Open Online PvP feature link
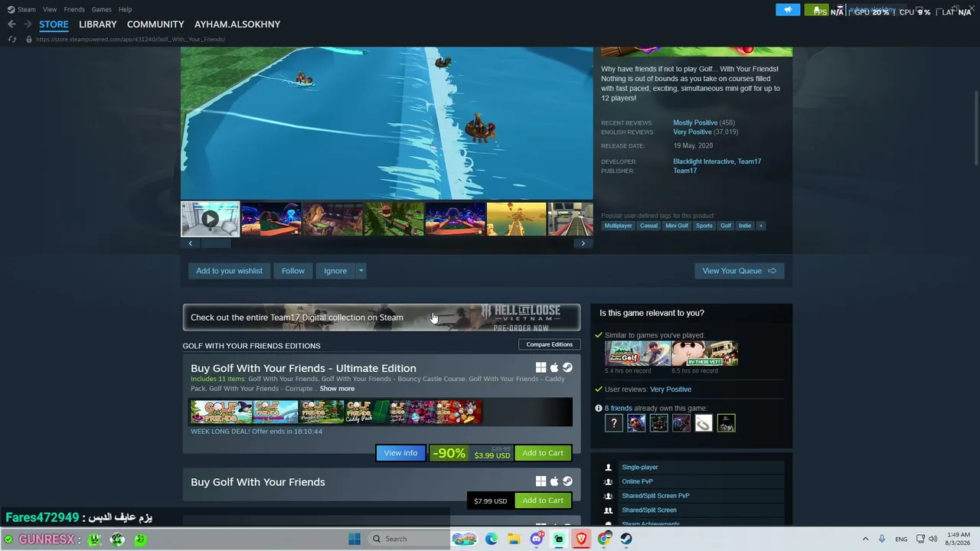 click(637, 482)
